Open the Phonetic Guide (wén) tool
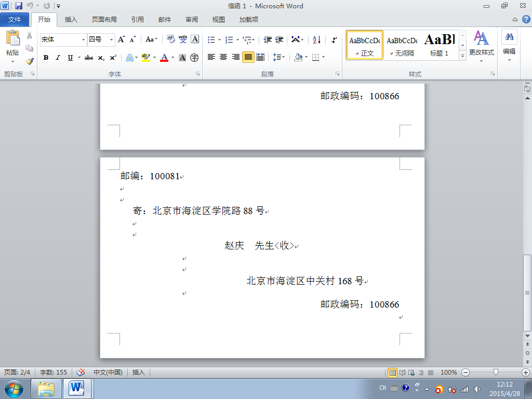This screenshot has height=399, width=532. pyautogui.click(x=183, y=39)
